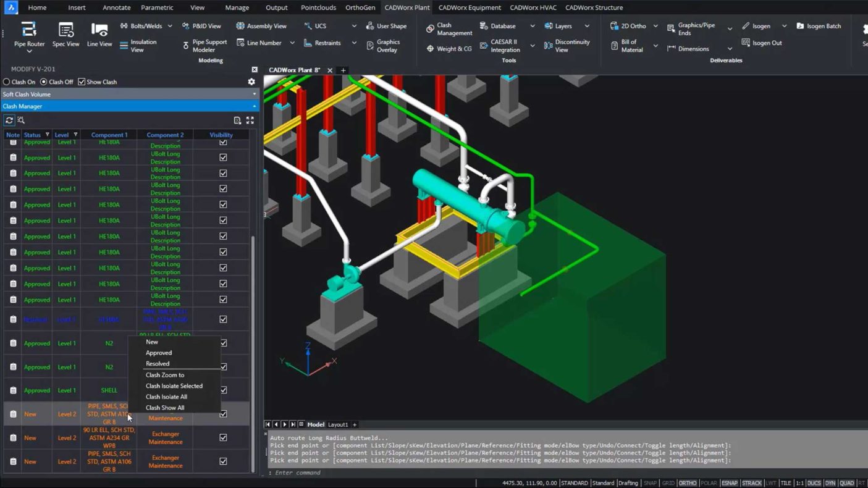Select Clash Zoom to in context menu
This screenshot has height=488, width=868.
coord(165,375)
